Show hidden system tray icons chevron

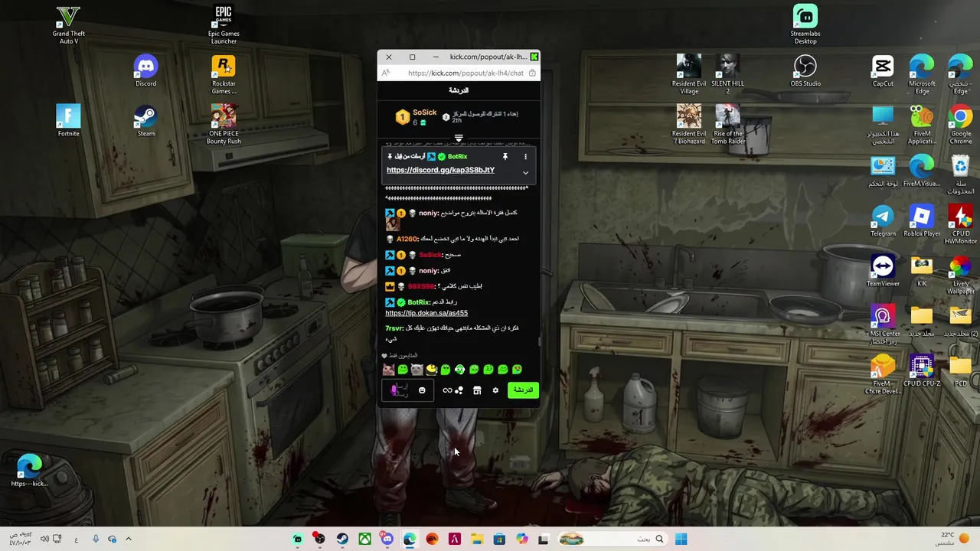128,539
